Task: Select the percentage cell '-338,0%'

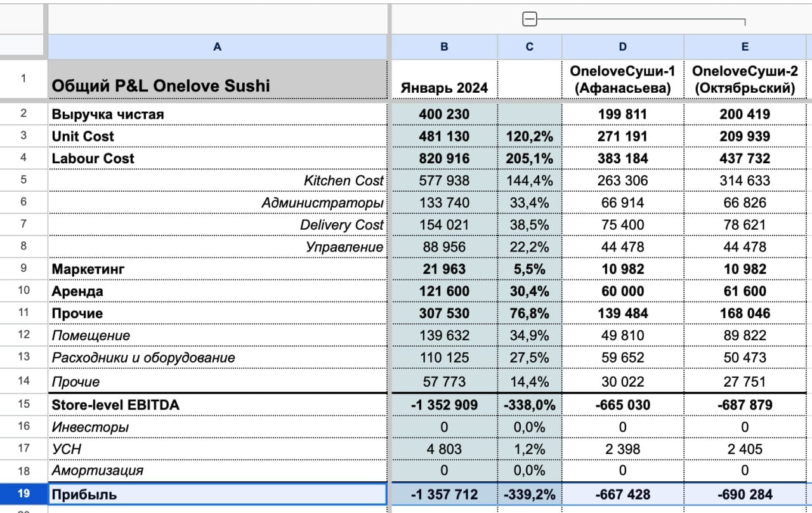Action: [x=530, y=404]
